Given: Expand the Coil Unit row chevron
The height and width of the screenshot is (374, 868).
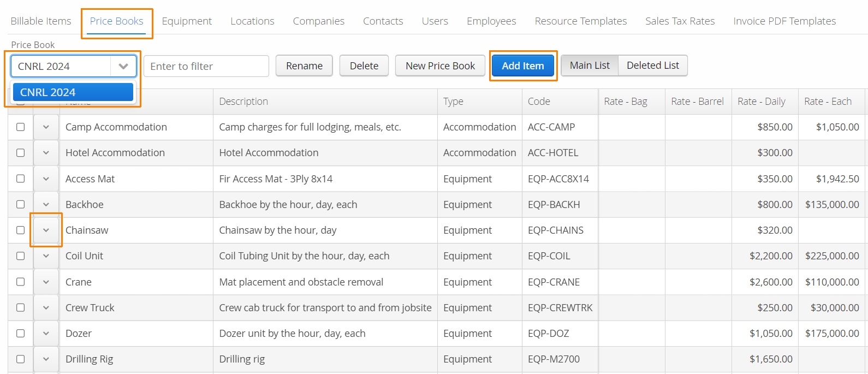Looking at the screenshot, I should tap(46, 256).
